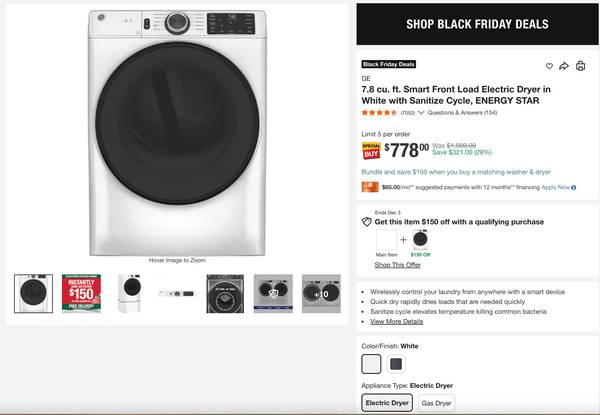
Task: Expand View More Details
Action: [396, 321]
